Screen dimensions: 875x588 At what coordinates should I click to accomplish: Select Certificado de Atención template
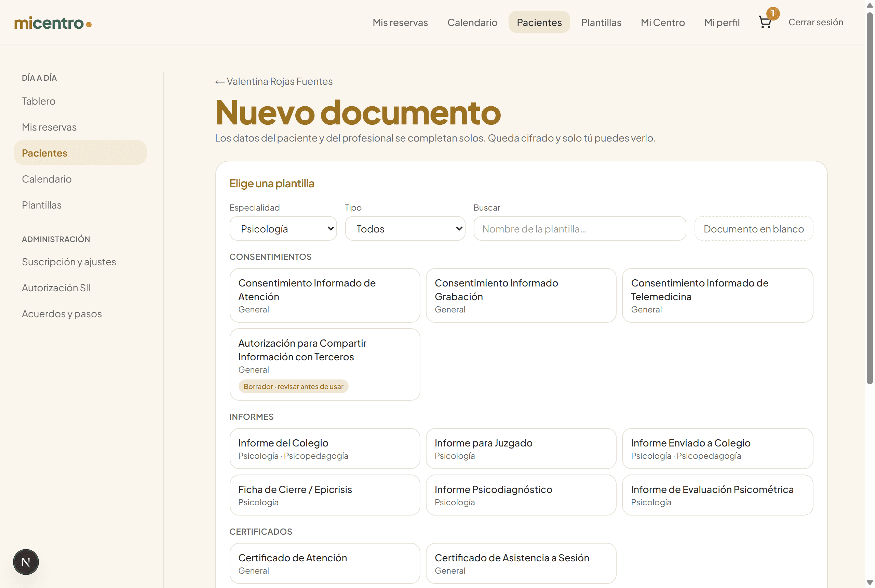(x=325, y=563)
